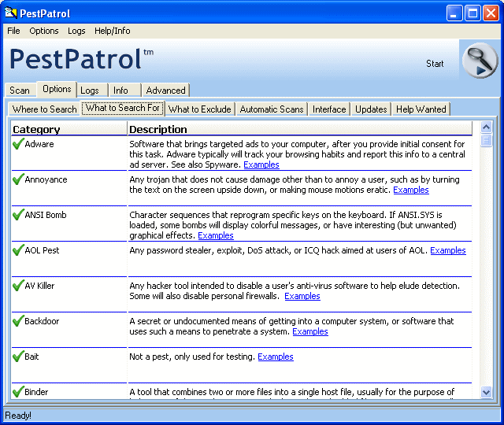Select the Bait category name
This screenshot has width=504, height=425.
coord(31,357)
